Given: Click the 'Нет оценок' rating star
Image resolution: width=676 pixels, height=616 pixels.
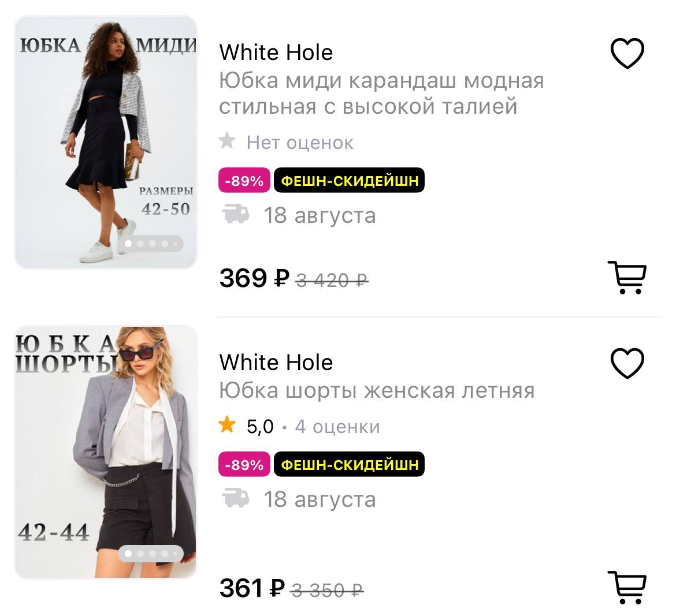Looking at the screenshot, I should 227,141.
